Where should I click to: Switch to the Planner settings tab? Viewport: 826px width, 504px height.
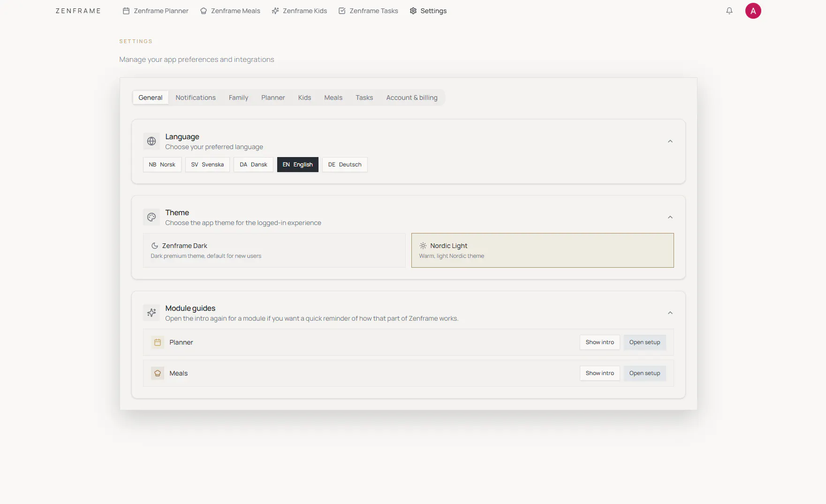point(273,98)
